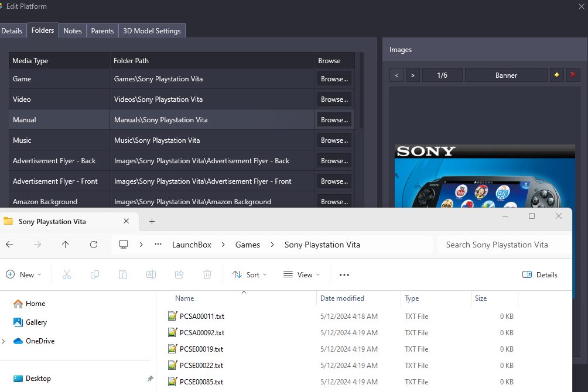Show next platform image
588x392 pixels.
(x=413, y=75)
